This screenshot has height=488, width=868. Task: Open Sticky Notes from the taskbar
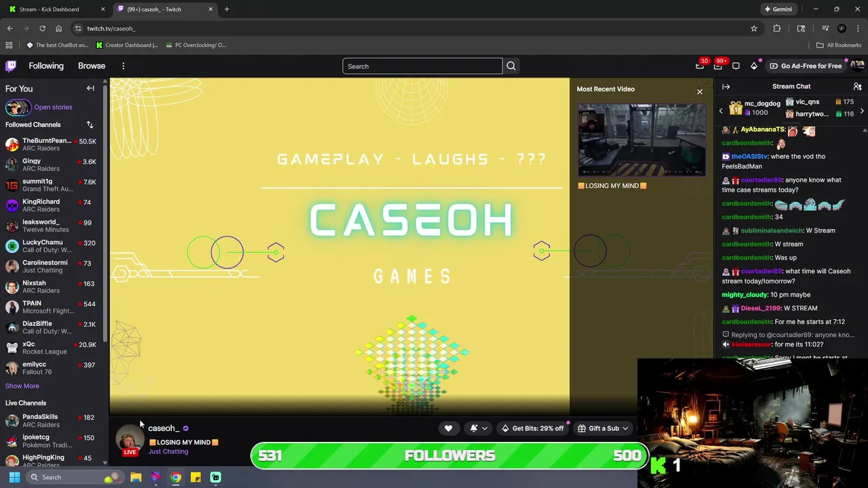[195, 477]
